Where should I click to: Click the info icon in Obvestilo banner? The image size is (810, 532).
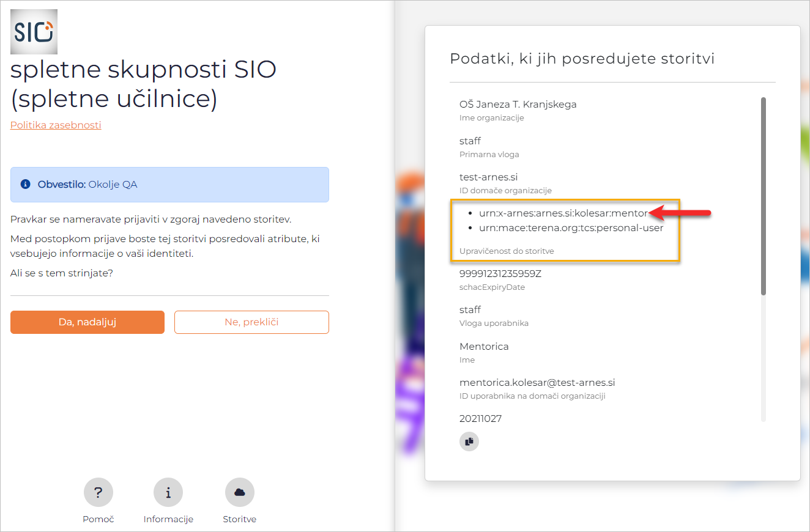pyautogui.click(x=26, y=184)
